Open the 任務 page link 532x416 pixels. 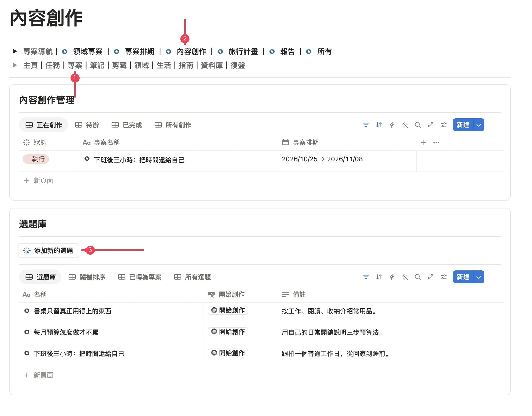[x=53, y=65]
